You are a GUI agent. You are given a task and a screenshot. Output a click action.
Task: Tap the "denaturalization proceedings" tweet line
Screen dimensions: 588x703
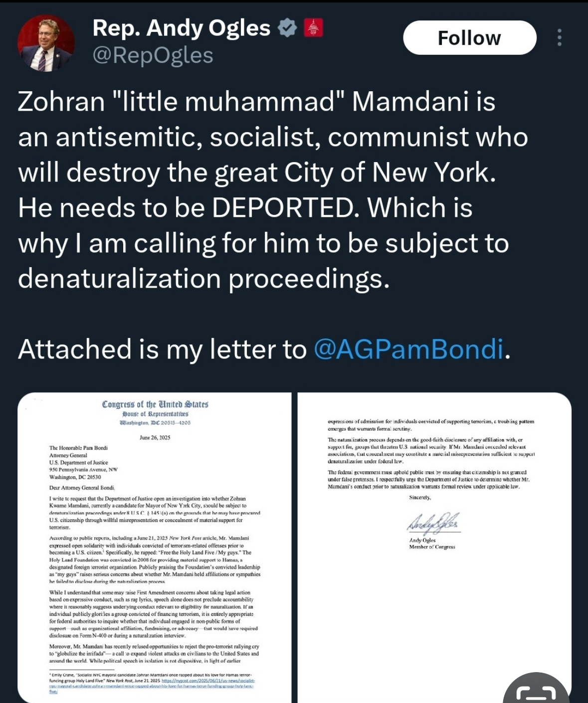coord(203,278)
